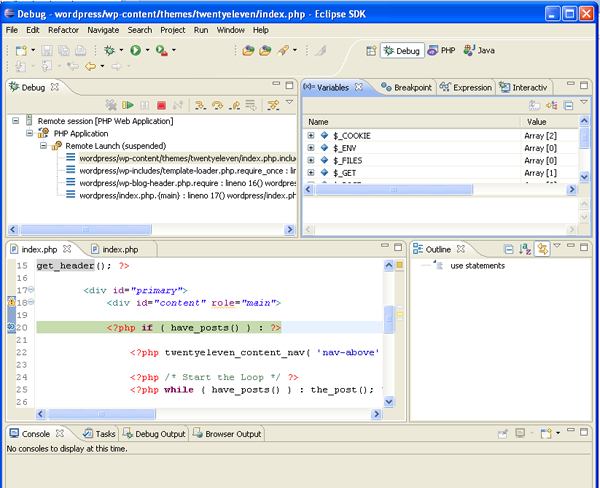Switch to the Browser Output tab

227,434
